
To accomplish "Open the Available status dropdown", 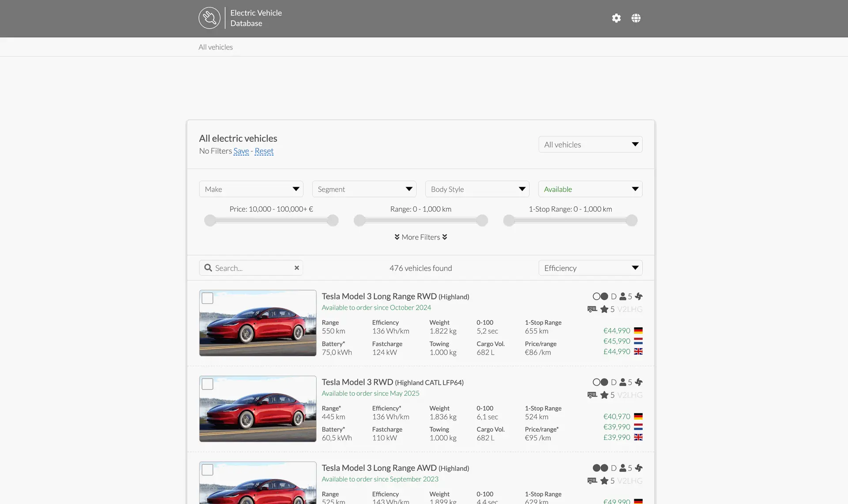I will [590, 189].
